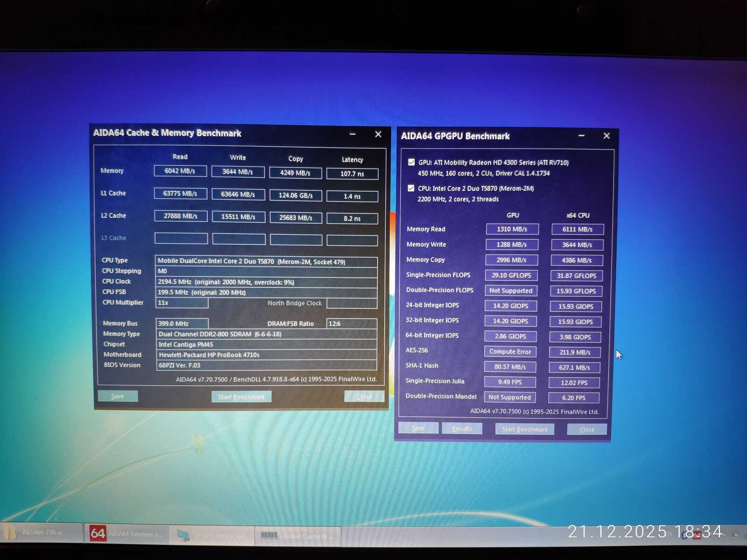Select x64 CPU 32-bit Integer IOPS value
Screen dimensions: 747x560
click(x=576, y=322)
